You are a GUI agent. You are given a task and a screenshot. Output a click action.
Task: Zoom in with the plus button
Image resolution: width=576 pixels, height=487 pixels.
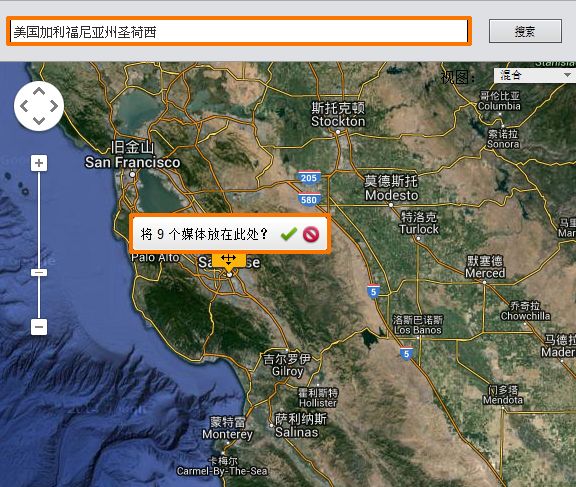pos(39,163)
